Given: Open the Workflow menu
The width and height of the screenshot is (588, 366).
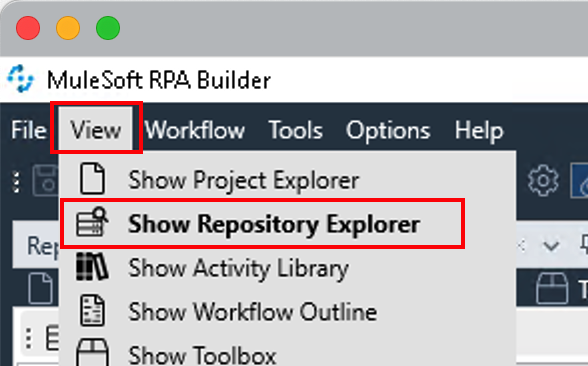Looking at the screenshot, I should point(195,130).
